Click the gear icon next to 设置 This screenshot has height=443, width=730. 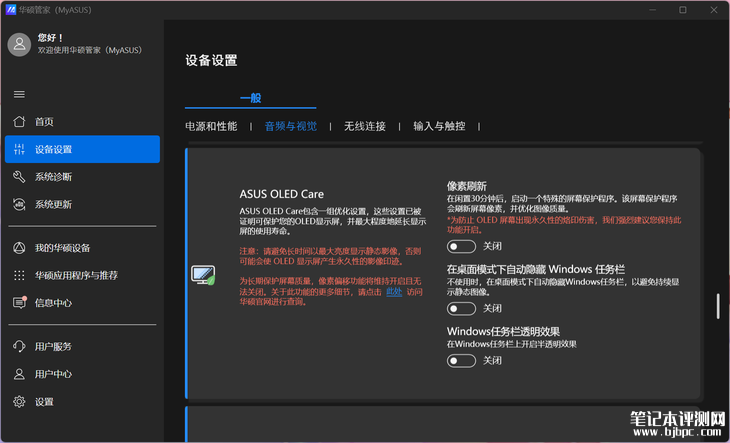[x=19, y=402]
